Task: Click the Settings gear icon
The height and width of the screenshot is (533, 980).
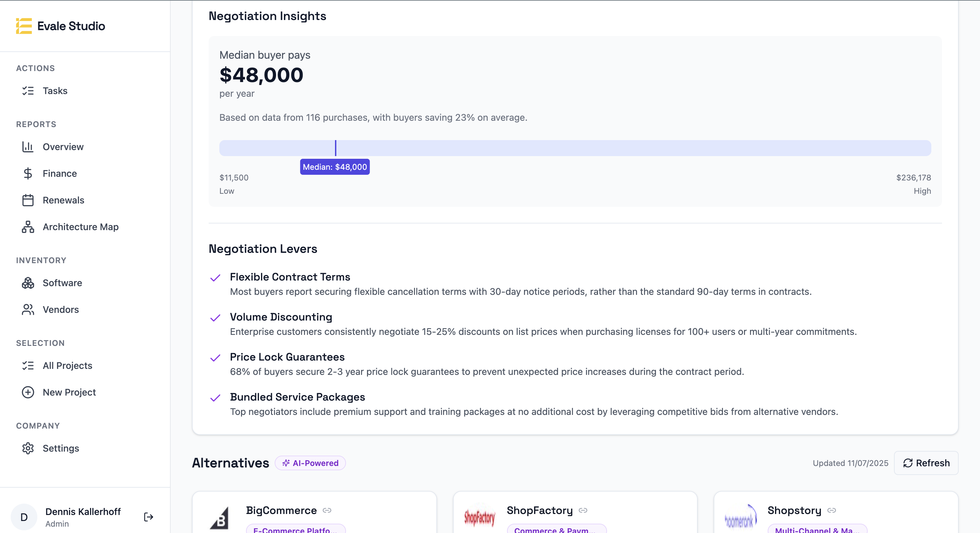Action: (28, 448)
